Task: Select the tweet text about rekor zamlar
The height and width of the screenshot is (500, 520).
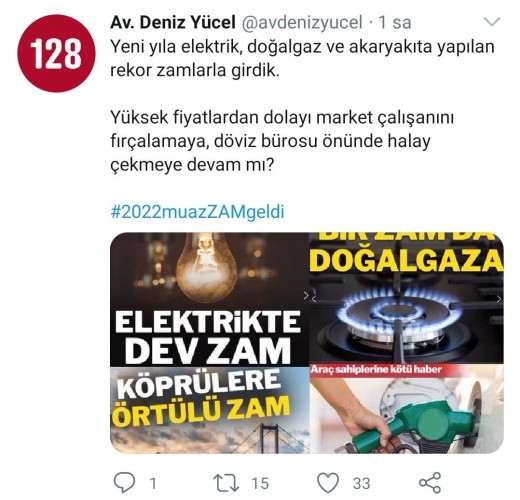Action: point(302,59)
